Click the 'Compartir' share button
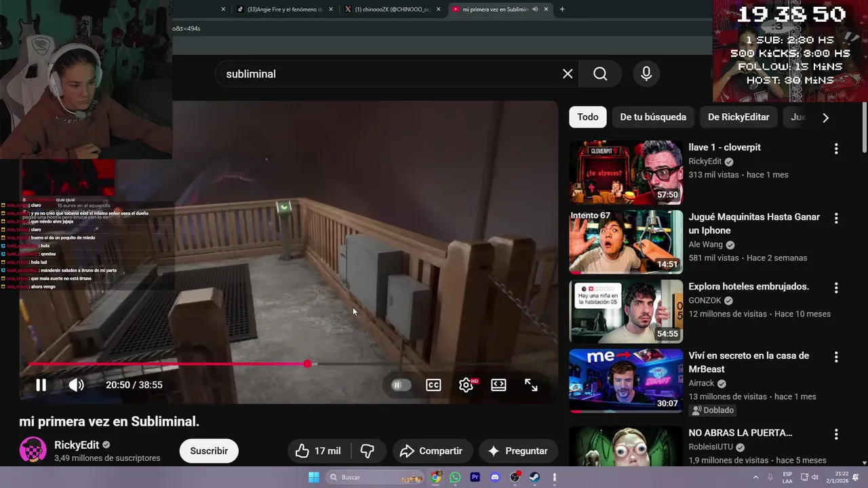Image resolution: width=868 pixels, height=488 pixels. 431,451
